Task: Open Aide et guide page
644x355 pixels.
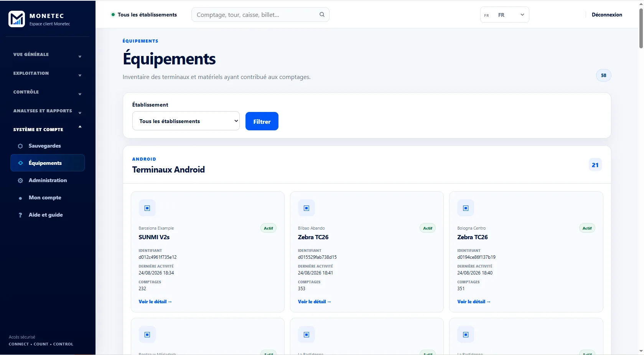Action: 48,215
